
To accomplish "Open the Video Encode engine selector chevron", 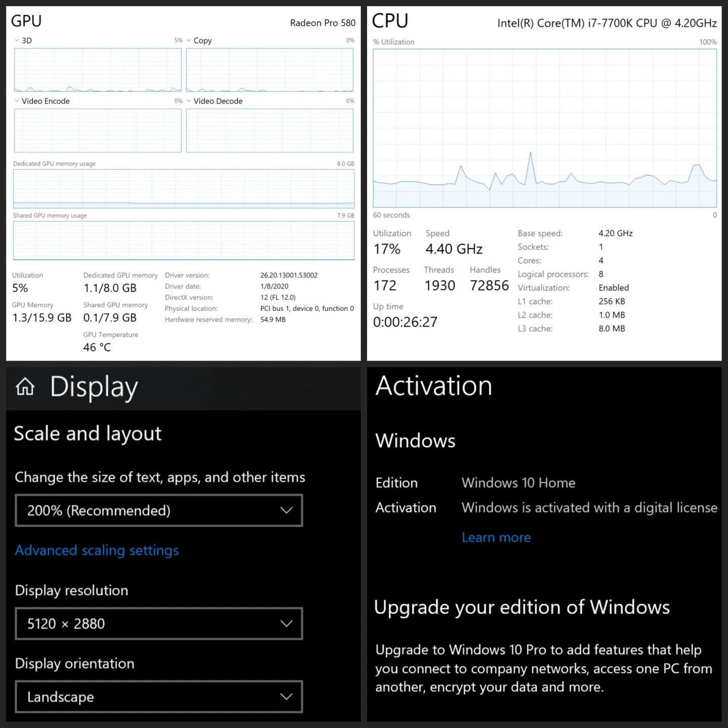I will 17,101.
